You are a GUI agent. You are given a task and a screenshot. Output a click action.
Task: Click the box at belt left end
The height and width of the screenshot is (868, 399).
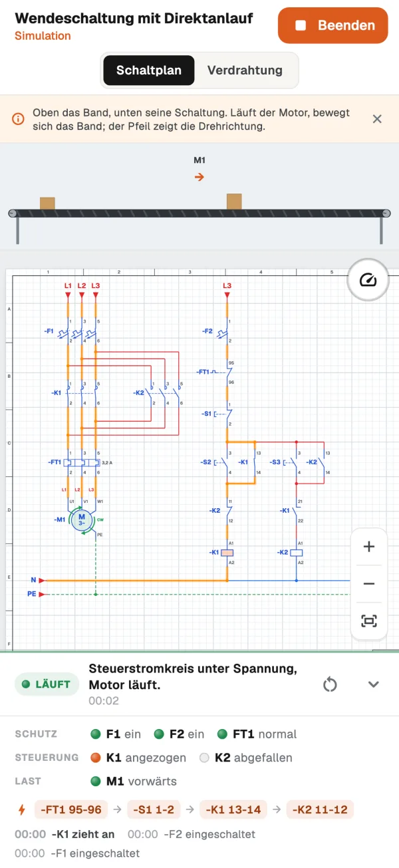47,204
